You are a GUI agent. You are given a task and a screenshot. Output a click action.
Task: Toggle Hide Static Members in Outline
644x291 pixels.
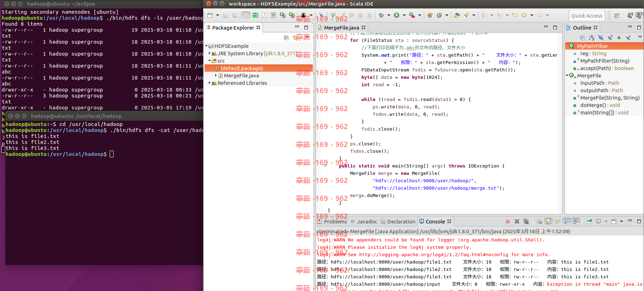[610, 38]
